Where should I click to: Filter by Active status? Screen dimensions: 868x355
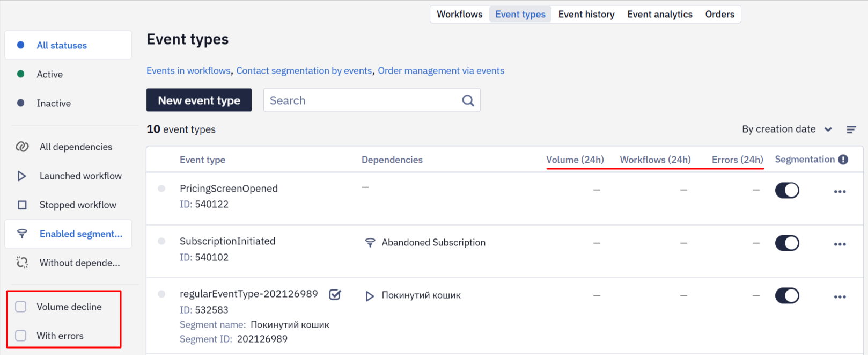click(49, 74)
